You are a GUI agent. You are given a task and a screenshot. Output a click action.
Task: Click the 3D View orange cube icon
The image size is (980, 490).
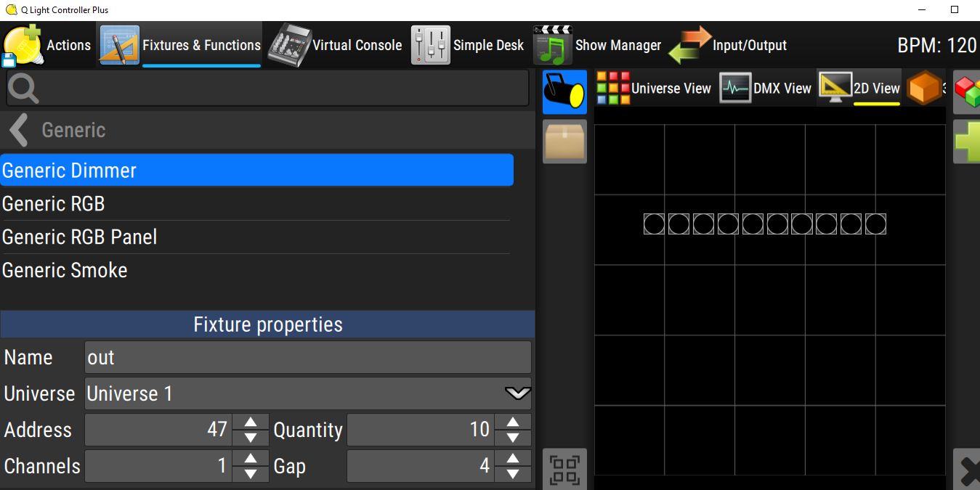[925, 88]
